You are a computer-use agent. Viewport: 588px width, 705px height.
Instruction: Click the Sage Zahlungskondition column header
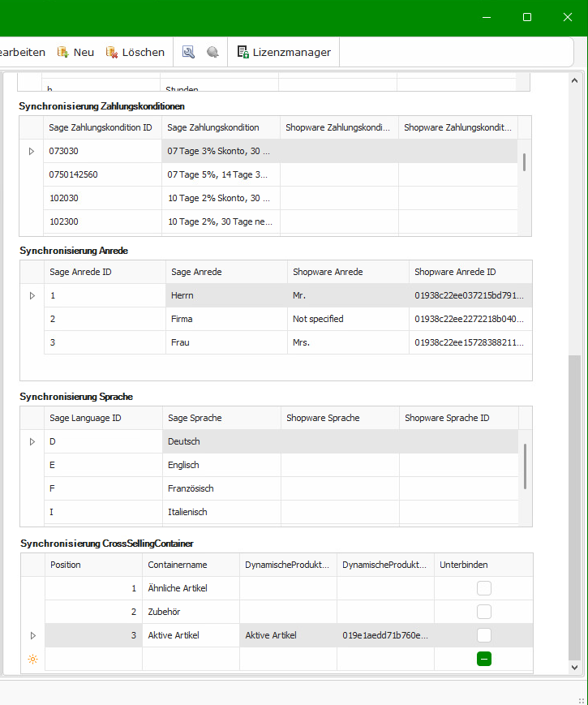tap(221, 127)
